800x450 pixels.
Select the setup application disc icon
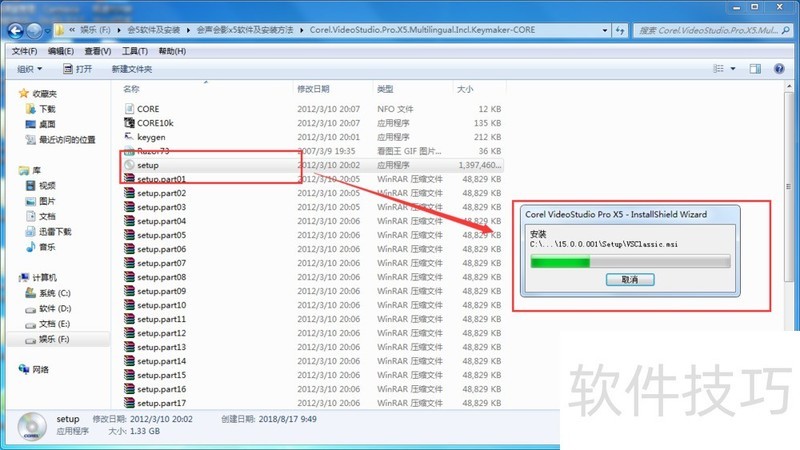[x=129, y=165]
